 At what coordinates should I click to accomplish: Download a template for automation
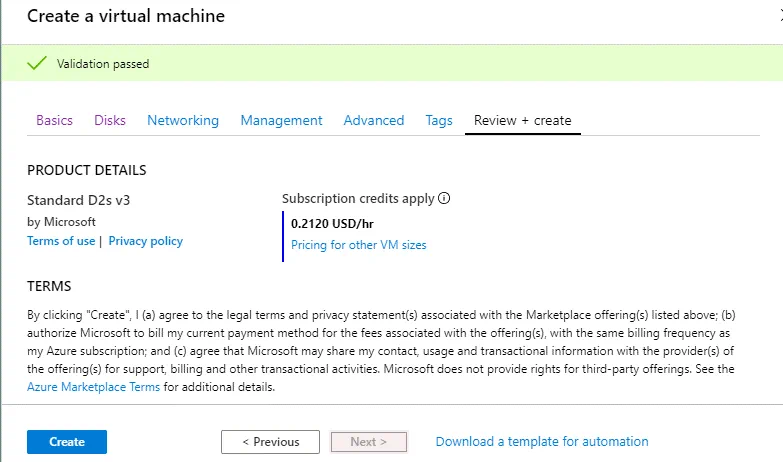click(542, 441)
